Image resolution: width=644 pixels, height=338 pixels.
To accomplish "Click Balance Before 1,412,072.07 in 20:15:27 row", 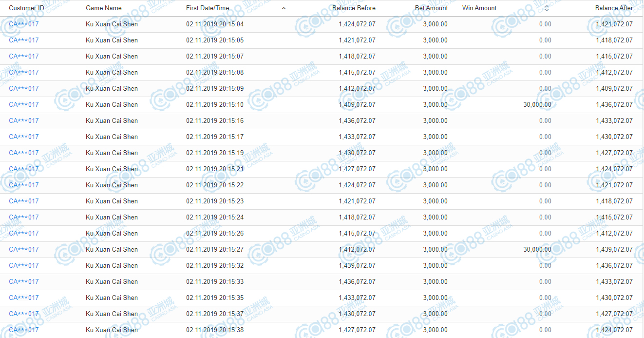I will 357,249.
